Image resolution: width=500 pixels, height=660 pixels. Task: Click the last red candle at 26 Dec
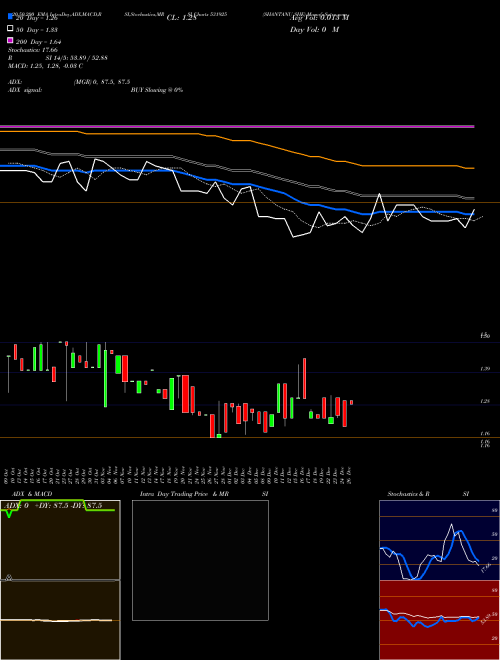(x=351, y=402)
